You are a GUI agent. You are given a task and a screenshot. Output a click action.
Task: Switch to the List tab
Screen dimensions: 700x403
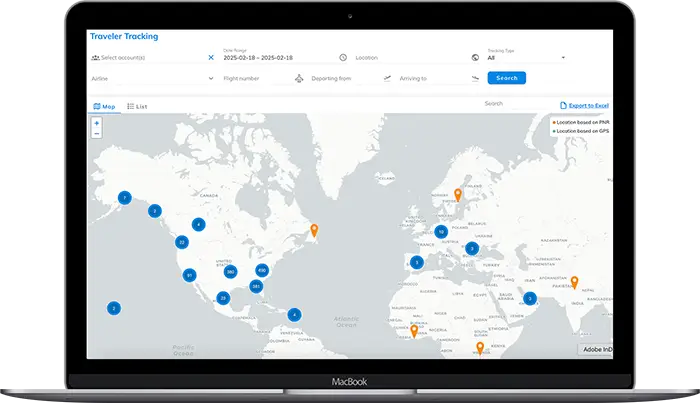tap(137, 107)
